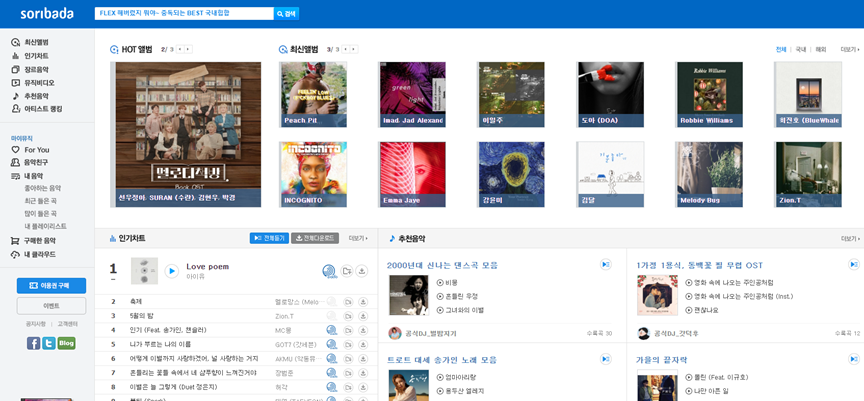Viewport: 864px width, 401px height.
Task: Play all 가을의 끝자락 playlist
Action: [854, 359]
